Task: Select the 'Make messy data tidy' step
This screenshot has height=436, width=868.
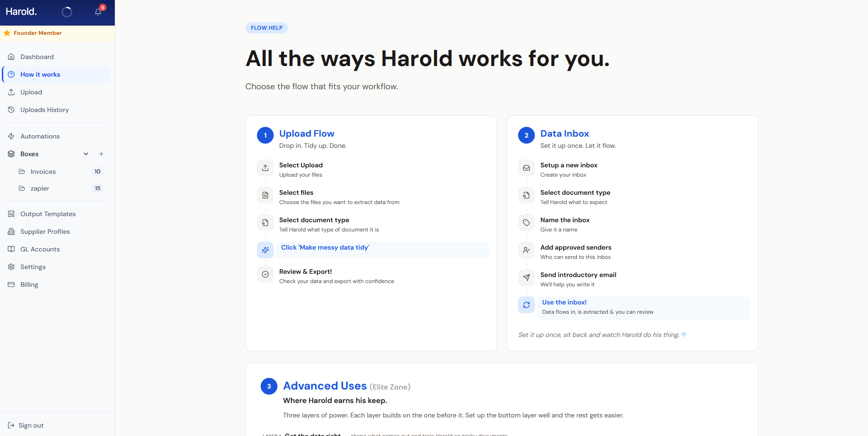Action: coord(382,250)
